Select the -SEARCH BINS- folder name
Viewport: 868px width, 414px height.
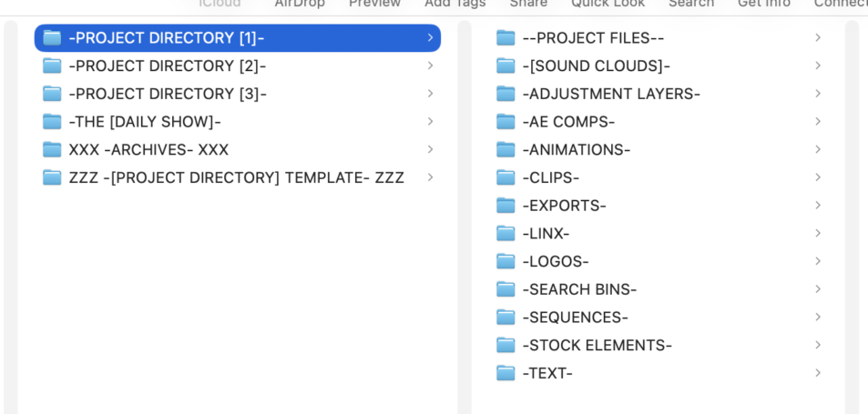click(579, 289)
